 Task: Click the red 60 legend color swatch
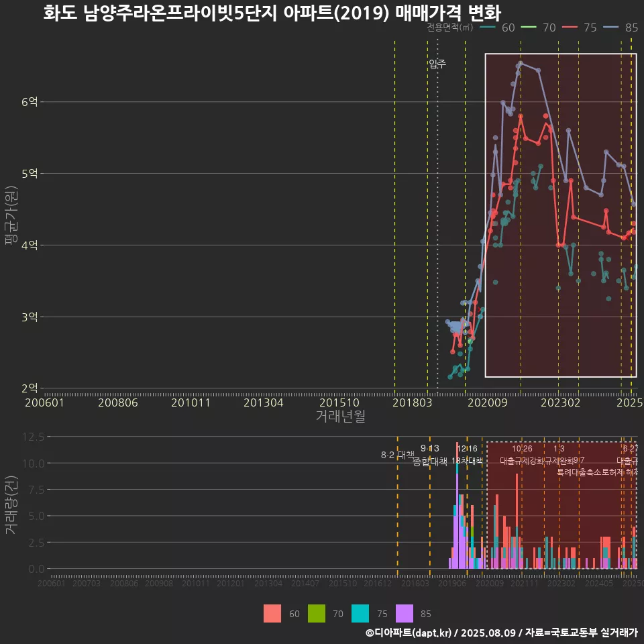[272, 614]
